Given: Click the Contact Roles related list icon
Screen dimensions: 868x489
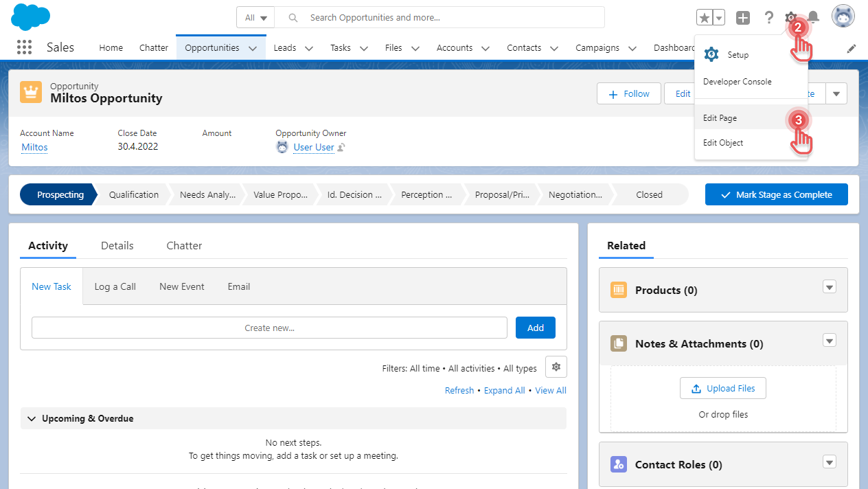Looking at the screenshot, I should coord(618,464).
